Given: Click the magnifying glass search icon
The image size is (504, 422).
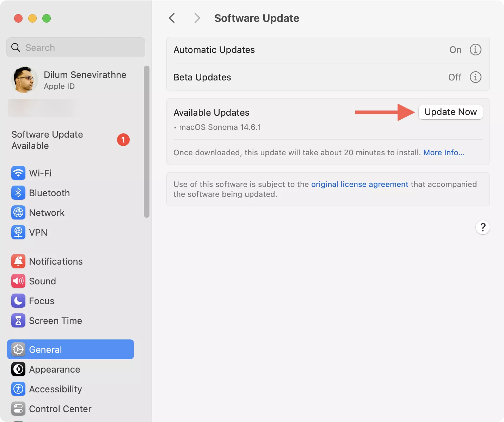Looking at the screenshot, I should (16, 47).
